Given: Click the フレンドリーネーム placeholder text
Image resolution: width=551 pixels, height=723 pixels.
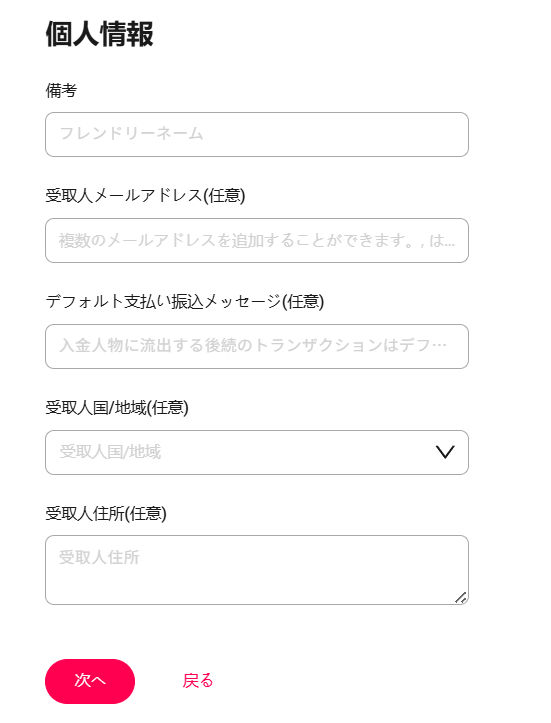Looking at the screenshot, I should click(131, 134).
